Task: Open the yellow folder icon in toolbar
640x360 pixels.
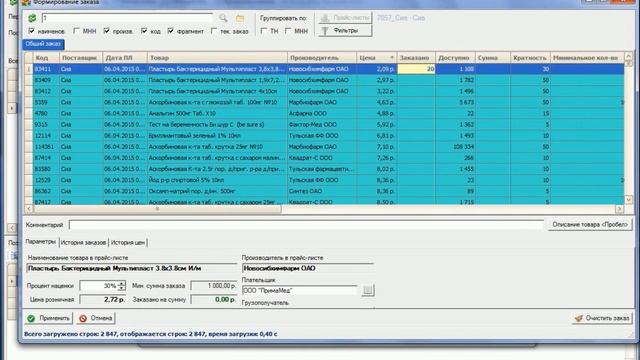Action: tap(240, 18)
